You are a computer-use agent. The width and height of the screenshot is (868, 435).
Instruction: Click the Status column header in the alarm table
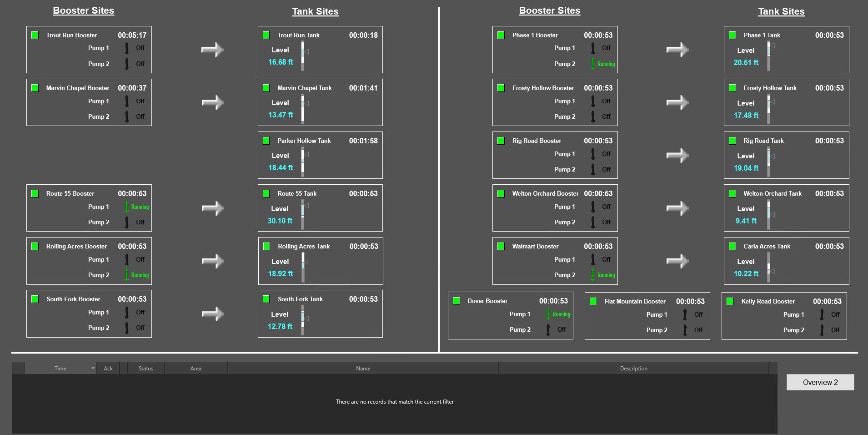tap(146, 368)
